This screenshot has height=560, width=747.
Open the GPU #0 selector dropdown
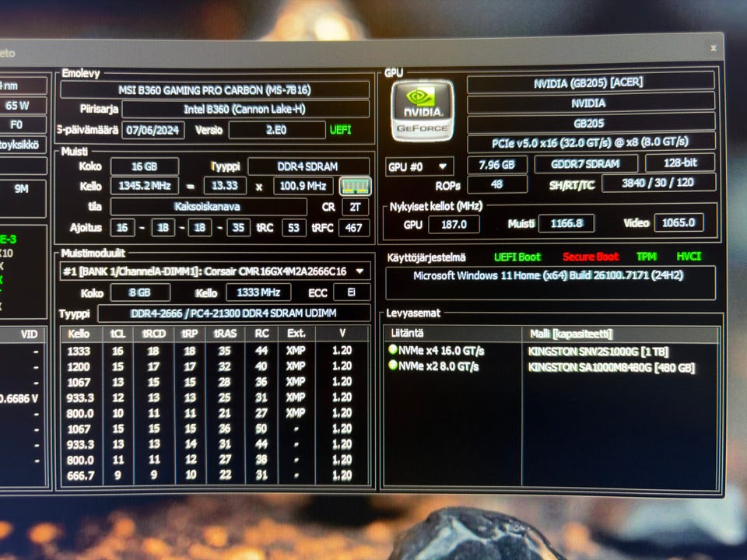[x=419, y=166]
